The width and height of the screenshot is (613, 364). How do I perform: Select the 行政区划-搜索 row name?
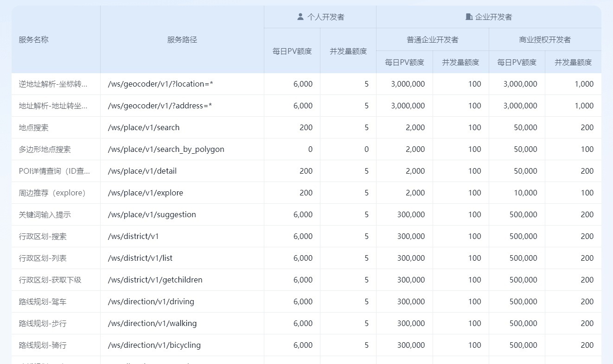[43, 236]
